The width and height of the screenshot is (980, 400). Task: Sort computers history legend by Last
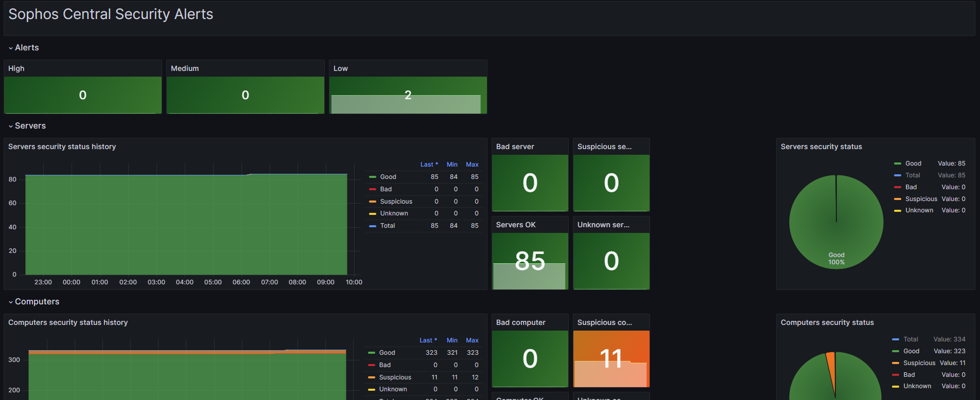pos(428,340)
